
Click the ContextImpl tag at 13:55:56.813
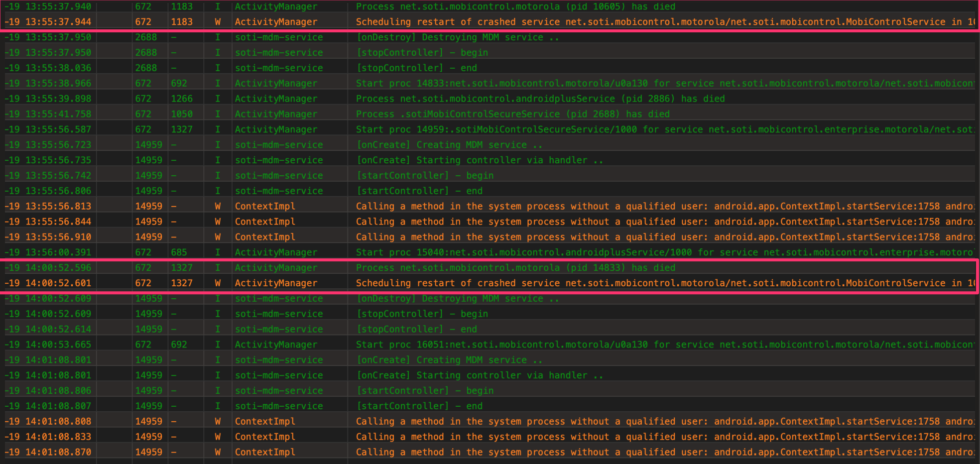coord(265,206)
